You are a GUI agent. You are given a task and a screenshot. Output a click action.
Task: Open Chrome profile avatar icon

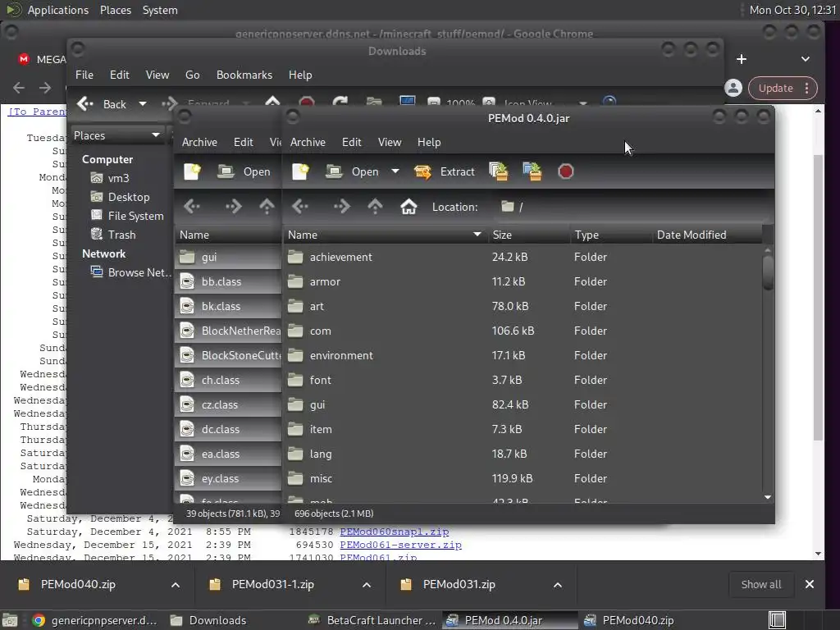pyautogui.click(x=733, y=88)
